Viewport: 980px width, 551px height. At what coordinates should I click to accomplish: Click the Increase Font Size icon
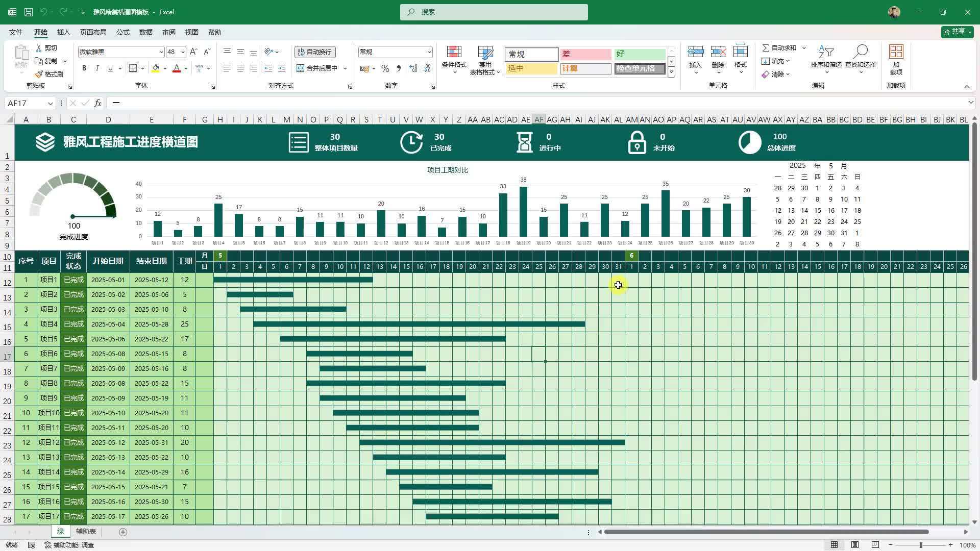(x=193, y=52)
